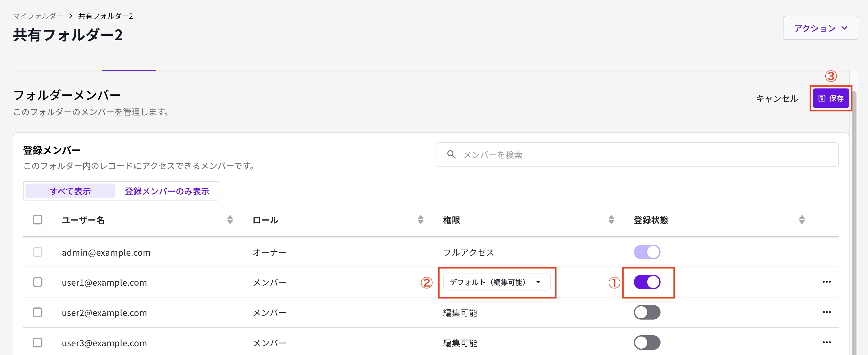Enable registration switch for user3@example.com

pos(647,343)
